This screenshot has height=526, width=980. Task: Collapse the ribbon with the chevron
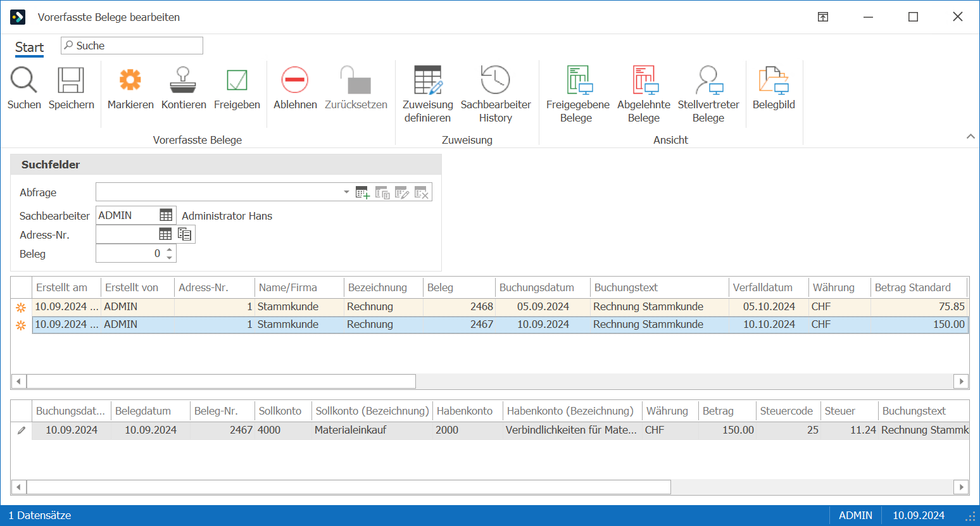[971, 137]
